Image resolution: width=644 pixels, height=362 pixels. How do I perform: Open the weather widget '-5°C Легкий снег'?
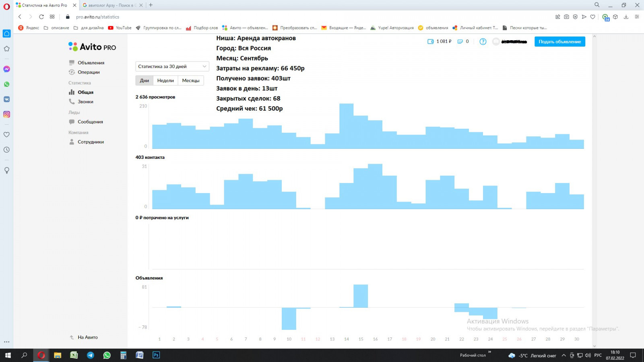pos(532,356)
